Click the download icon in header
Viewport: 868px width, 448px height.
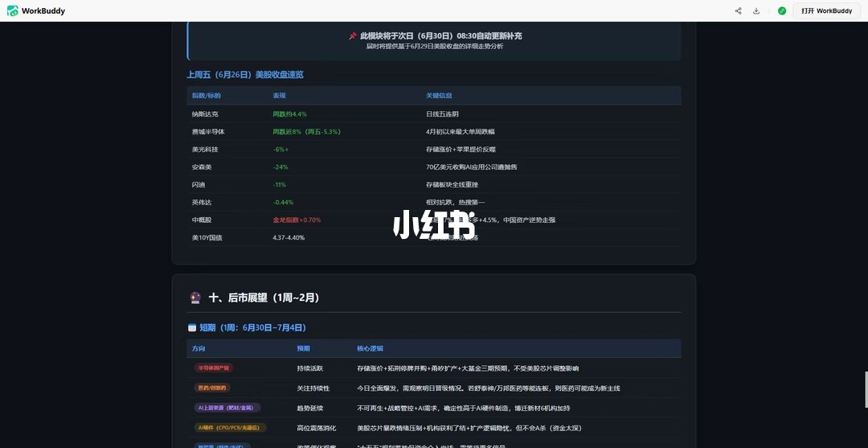756,10
